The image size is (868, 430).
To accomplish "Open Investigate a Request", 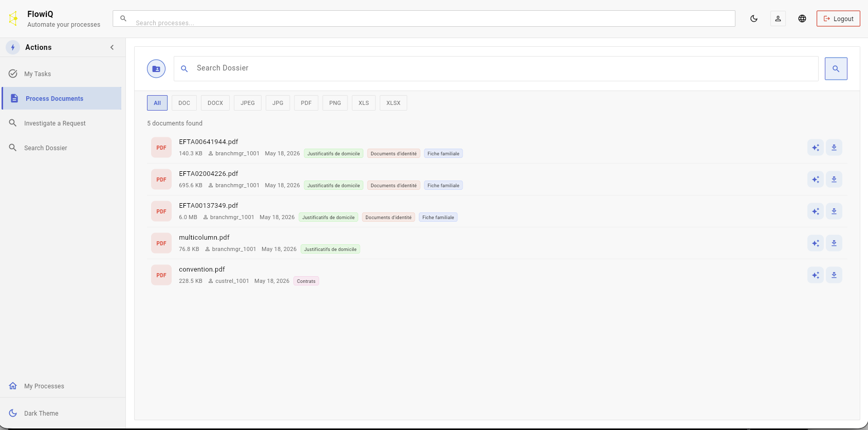I will tap(62, 123).
